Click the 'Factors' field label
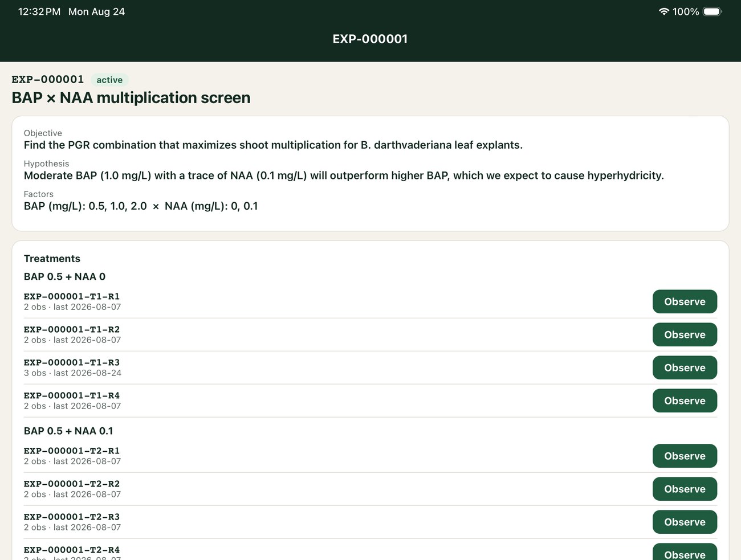This screenshot has width=741, height=560. click(39, 194)
